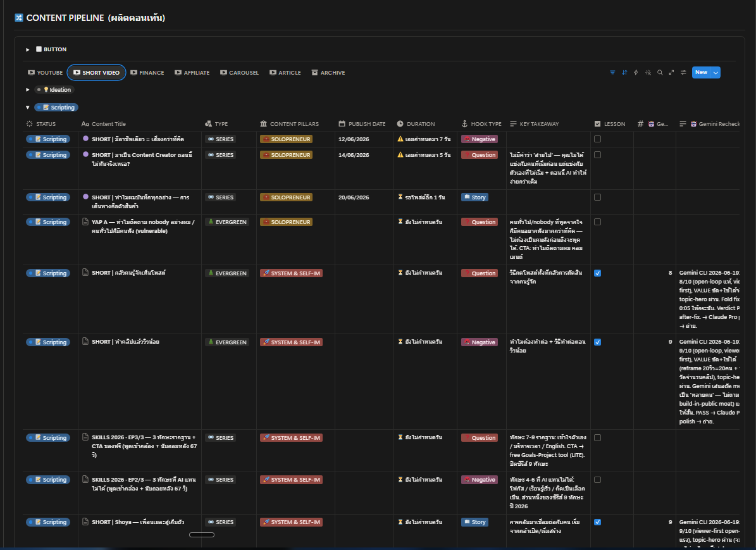Open the AFFILIATE view tab

pos(192,73)
